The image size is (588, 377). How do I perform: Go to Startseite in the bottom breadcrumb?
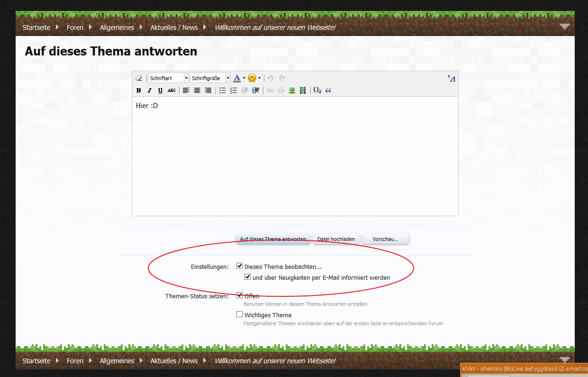(x=36, y=361)
